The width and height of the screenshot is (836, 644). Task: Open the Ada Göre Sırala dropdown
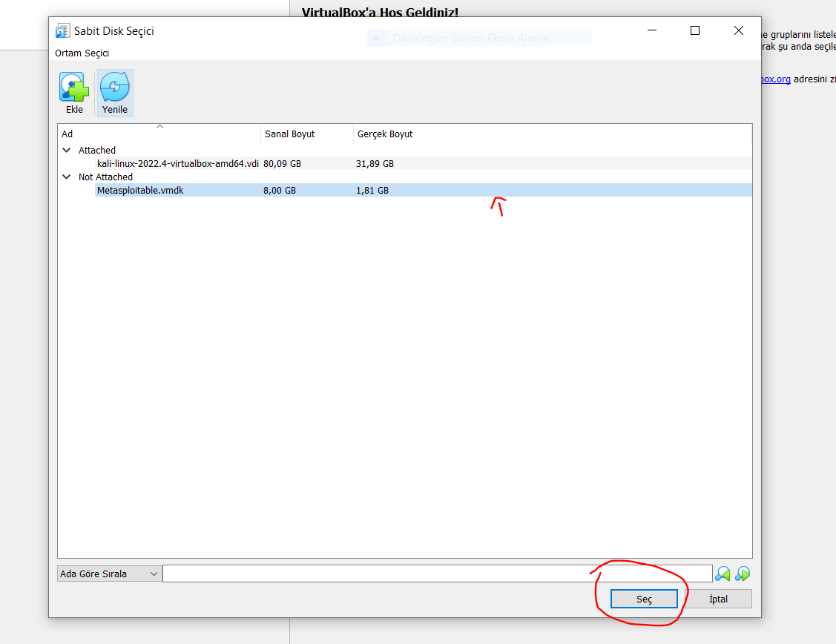[x=109, y=574]
